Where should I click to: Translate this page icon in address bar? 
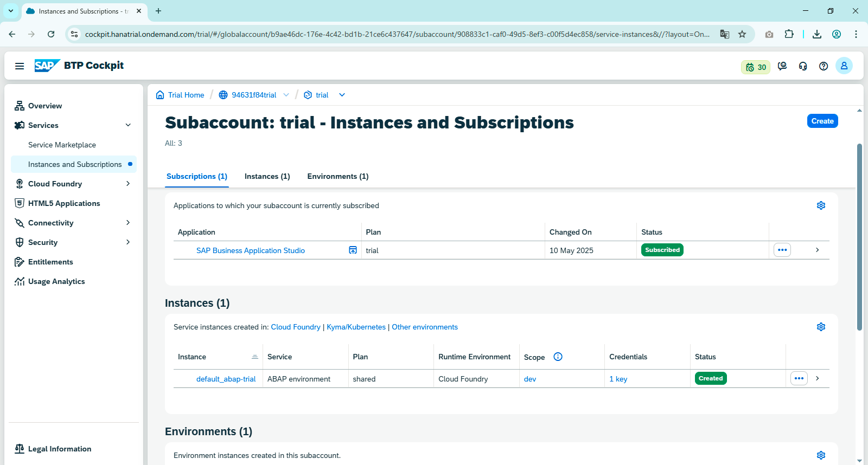pyautogui.click(x=725, y=34)
